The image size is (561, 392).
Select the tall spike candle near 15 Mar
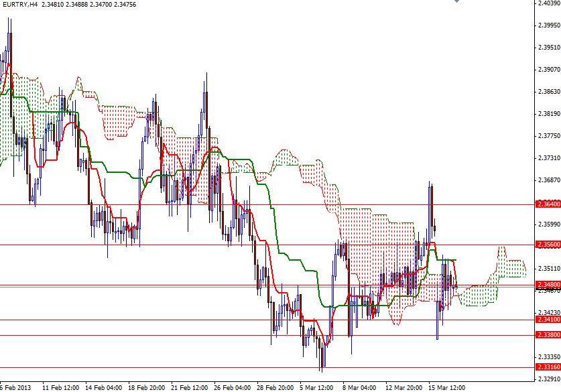click(x=432, y=208)
